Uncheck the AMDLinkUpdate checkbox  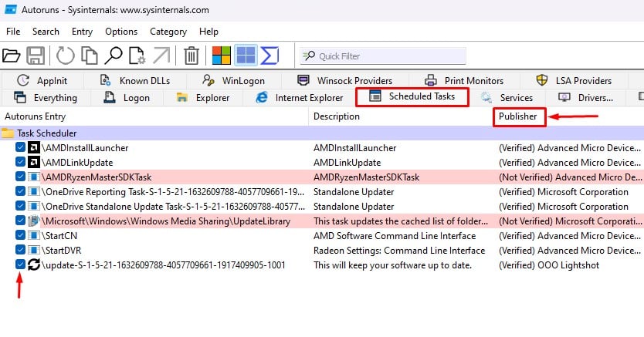pos(20,162)
